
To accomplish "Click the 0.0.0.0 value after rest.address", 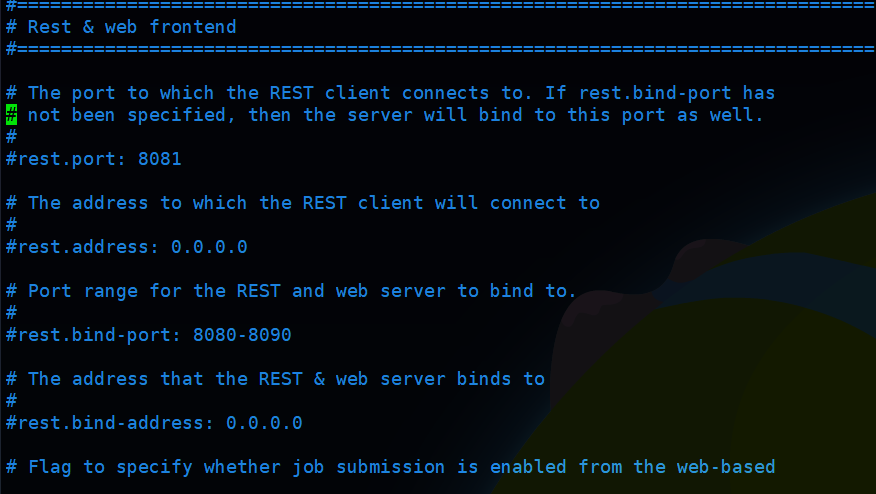I will (210, 246).
